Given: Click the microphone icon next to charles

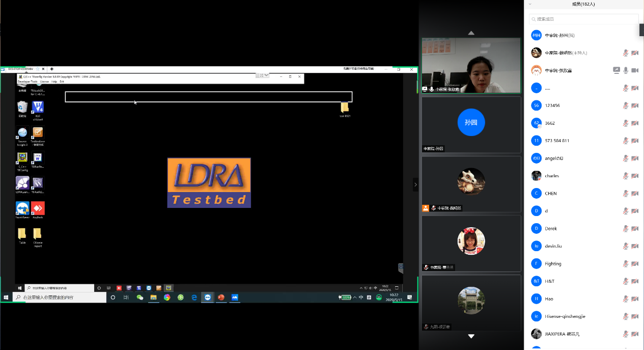Looking at the screenshot, I should [x=626, y=176].
